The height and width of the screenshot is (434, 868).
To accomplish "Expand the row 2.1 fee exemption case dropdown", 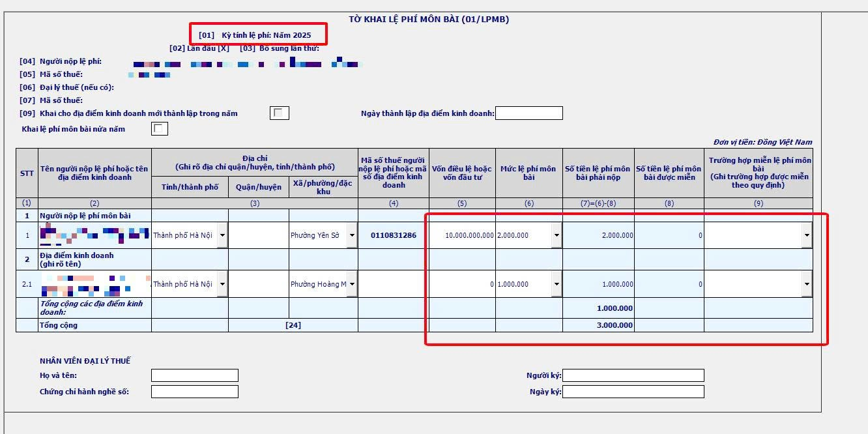I will click(807, 284).
